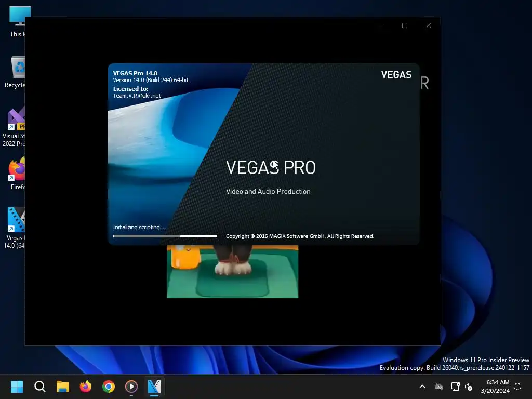The image size is (532, 399).
Task: Select This PC desktop icon
Action: [17, 21]
